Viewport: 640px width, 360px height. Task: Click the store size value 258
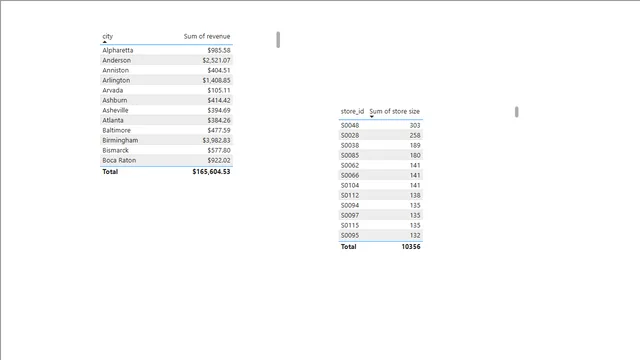tap(415, 136)
